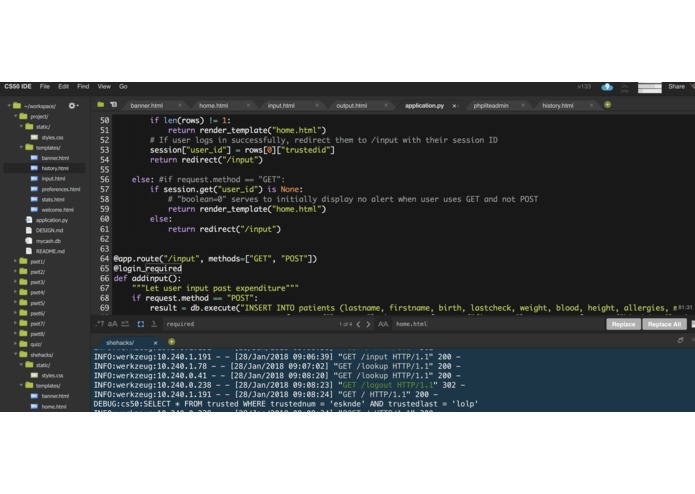Screen dimensions: 695x494
Task: Close the shehacks/ terminal tab
Action: point(156,343)
